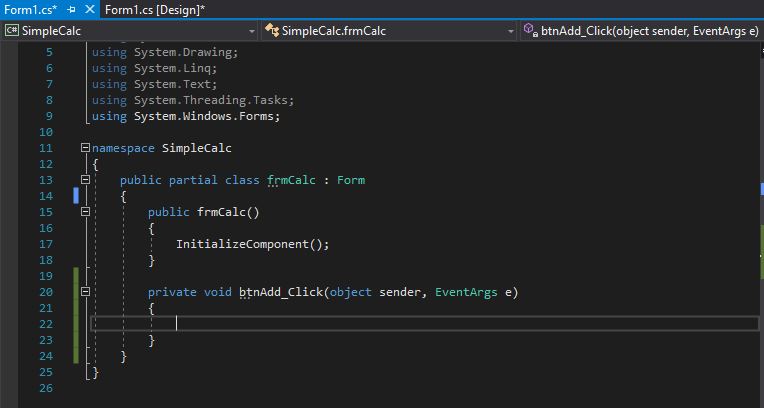Viewport: 764px width, 408px height.
Task: Click the class icon beside SimpleCalc.frmCalc
Action: (272, 31)
